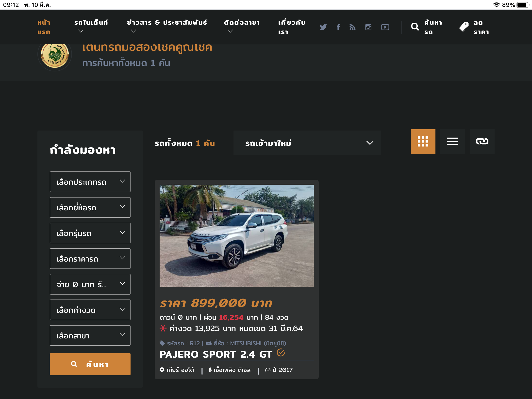Switch to list view layout
532x399 pixels.
(x=452, y=142)
